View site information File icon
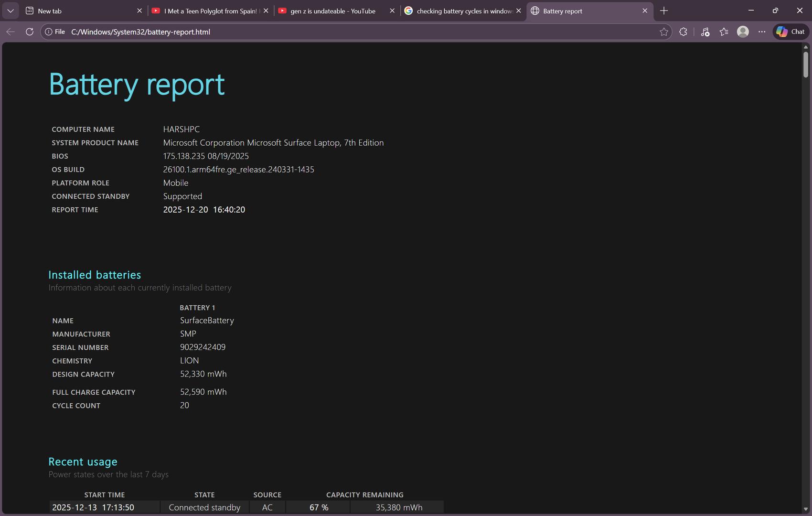This screenshot has width=812, height=516. click(54, 32)
